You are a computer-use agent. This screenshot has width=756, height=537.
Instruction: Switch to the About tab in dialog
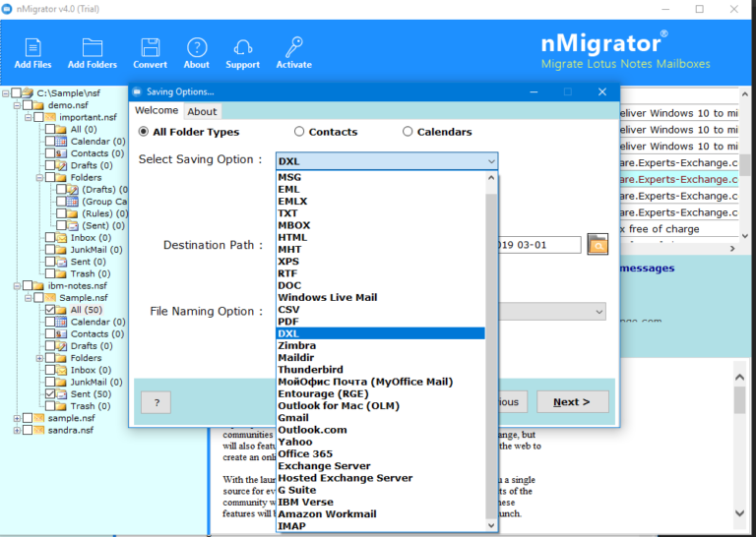[x=202, y=112]
